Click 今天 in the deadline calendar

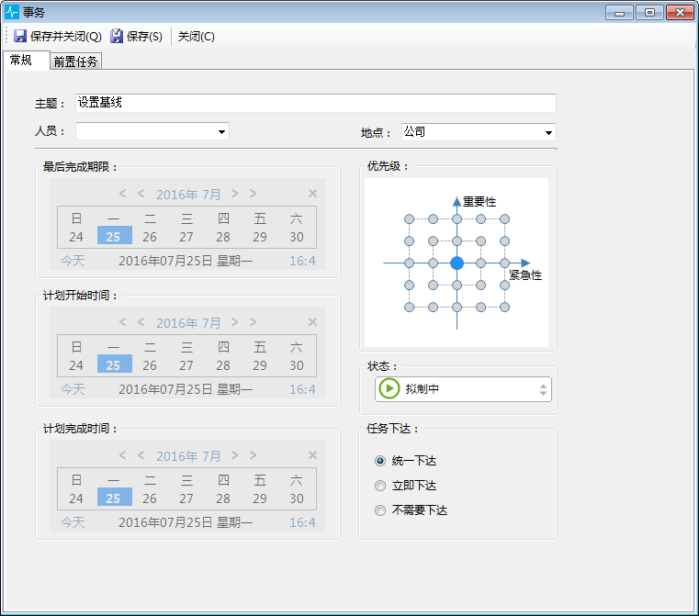click(x=73, y=262)
